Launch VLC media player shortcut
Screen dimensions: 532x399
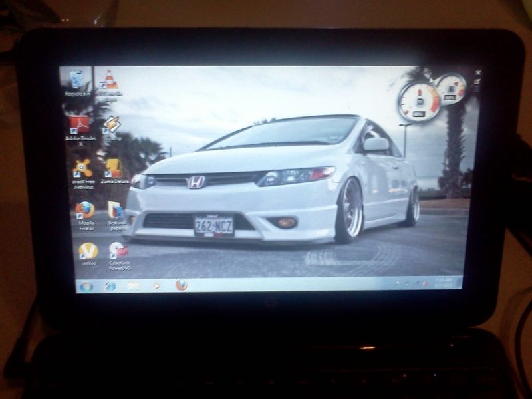110,85
